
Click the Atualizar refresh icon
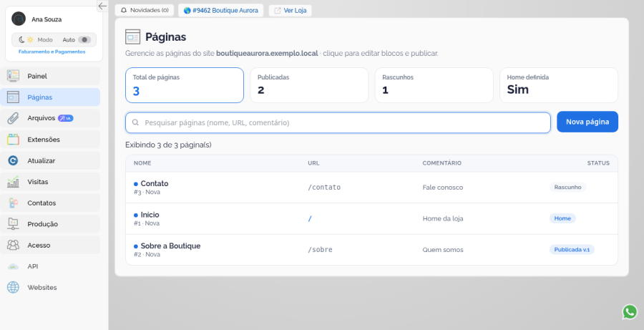click(x=13, y=160)
